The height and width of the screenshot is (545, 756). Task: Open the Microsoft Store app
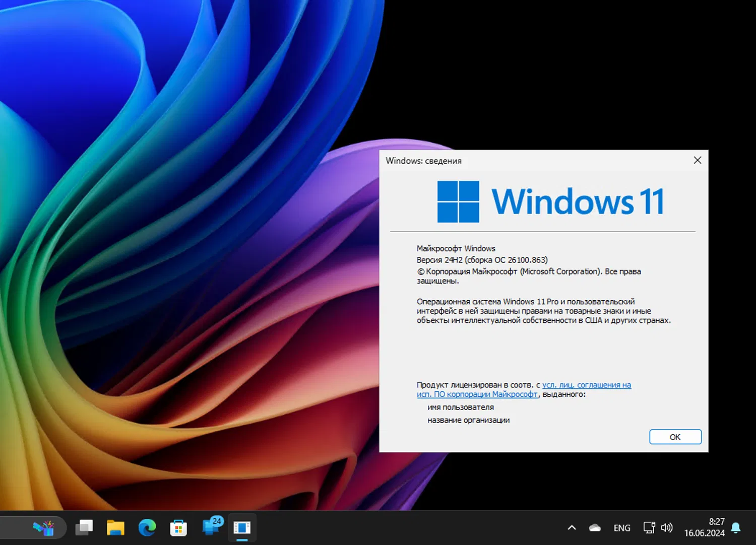178,528
